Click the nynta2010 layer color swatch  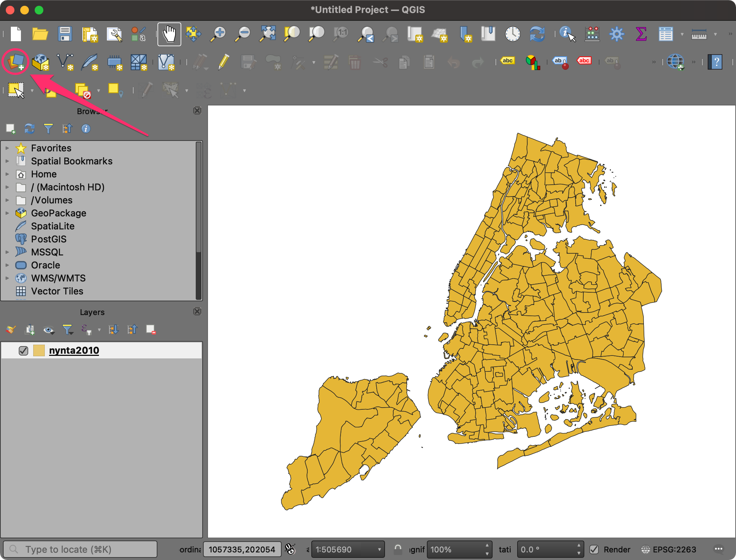39,350
